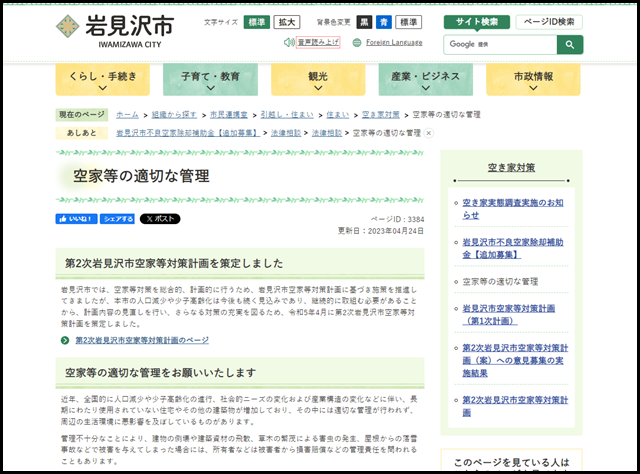The width and height of the screenshot is (640, 474).
Task: Open 岩見沢市不良空家除却補助金 link in あしあと row
Action: tap(188, 133)
